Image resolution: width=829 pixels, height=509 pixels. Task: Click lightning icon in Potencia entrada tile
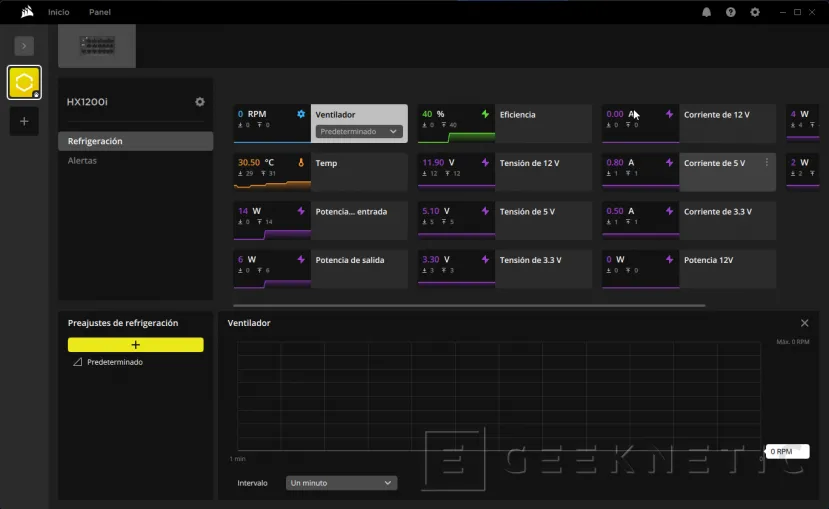click(301, 211)
